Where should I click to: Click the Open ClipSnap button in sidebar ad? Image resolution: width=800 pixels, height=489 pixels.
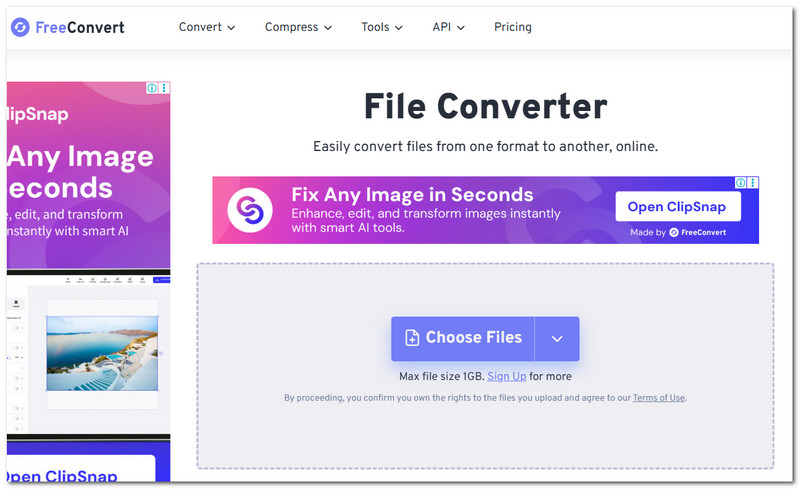coord(81,468)
